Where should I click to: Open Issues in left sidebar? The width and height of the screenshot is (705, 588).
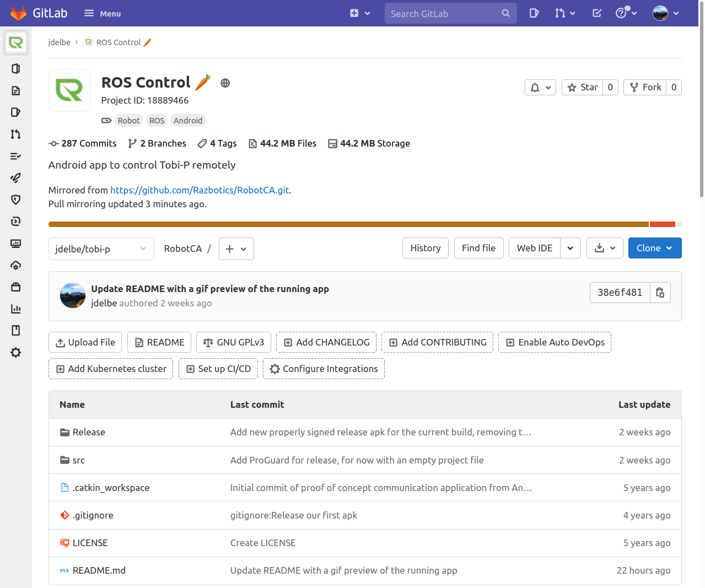(16, 112)
